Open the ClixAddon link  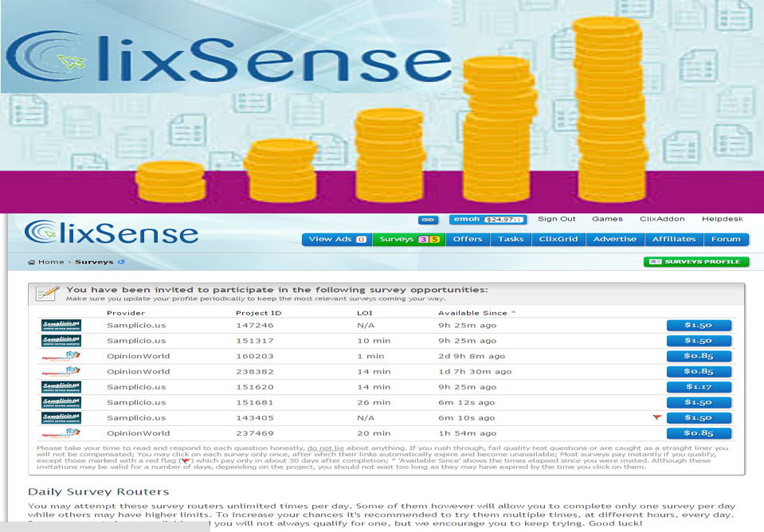(662, 219)
